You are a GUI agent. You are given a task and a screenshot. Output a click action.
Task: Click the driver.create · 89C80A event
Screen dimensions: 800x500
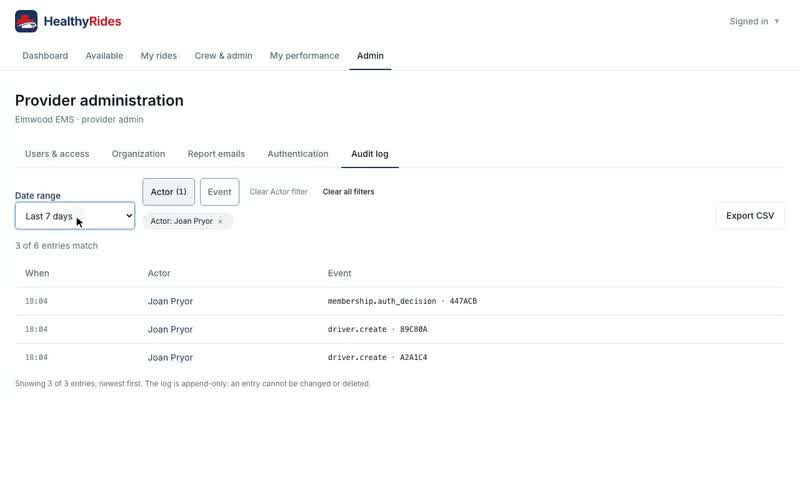pos(378,329)
